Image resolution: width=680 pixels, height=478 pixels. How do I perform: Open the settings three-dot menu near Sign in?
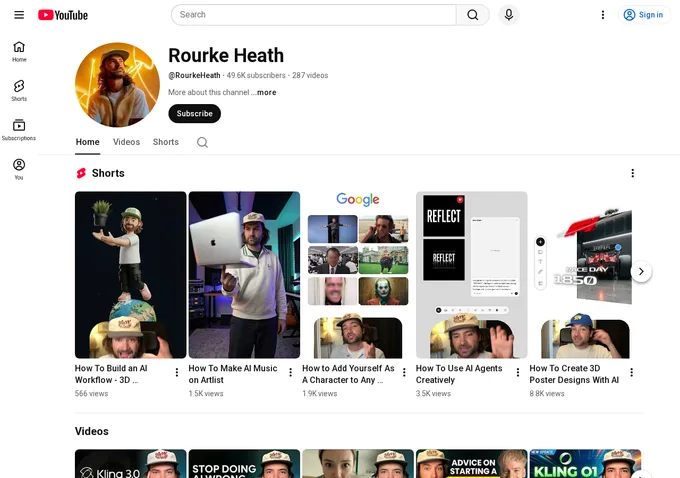pyautogui.click(x=603, y=15)
